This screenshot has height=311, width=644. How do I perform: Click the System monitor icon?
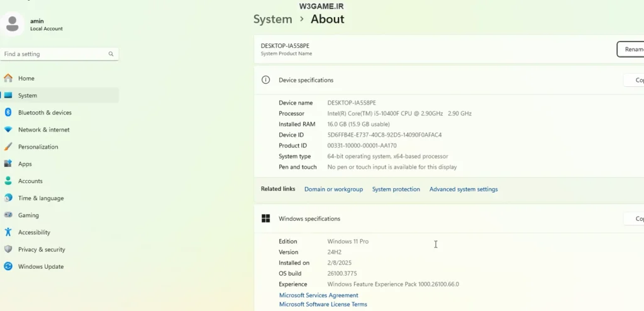pyautogui.click(x=8, y=96)
